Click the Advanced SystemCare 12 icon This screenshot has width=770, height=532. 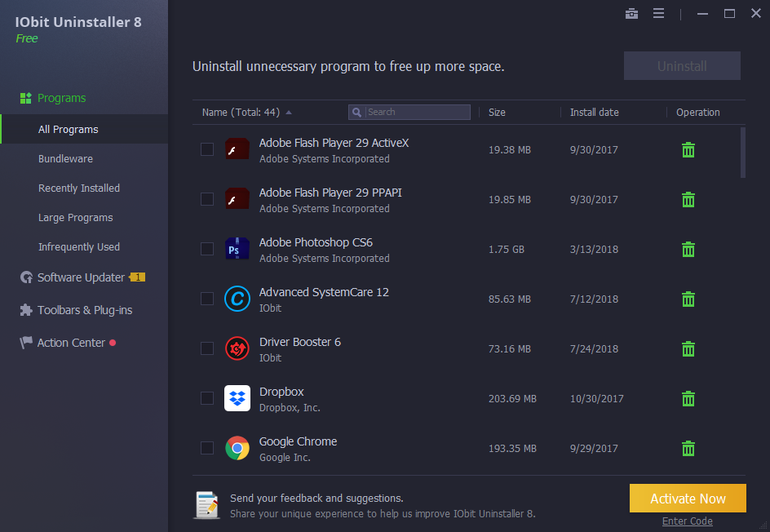(x=237, y=299)
